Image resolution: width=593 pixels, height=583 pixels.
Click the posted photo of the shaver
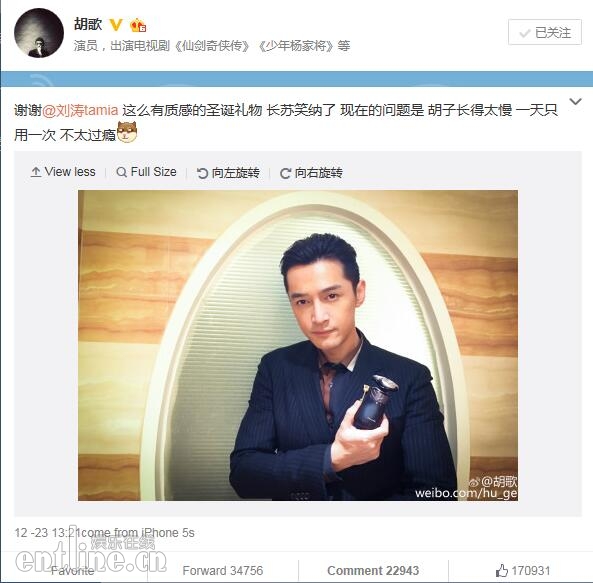point(298,345)
